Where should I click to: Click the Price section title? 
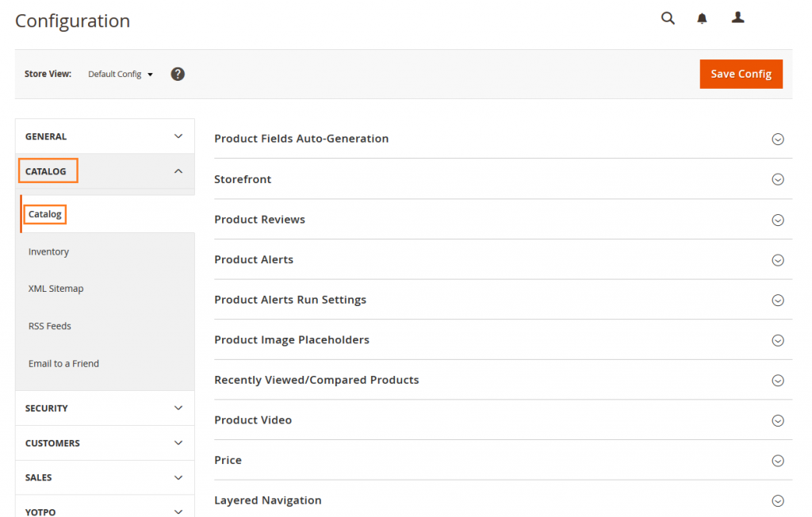pyautogui.click(x=228, y=460)
